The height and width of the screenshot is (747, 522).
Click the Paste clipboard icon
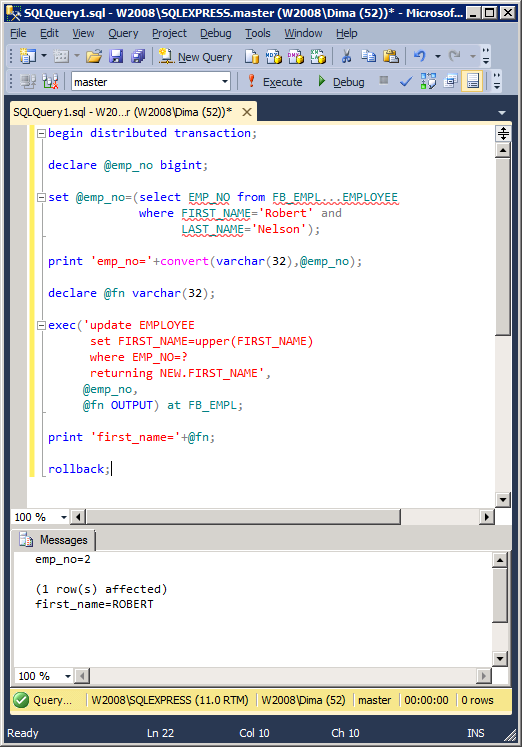pos(391,57)
